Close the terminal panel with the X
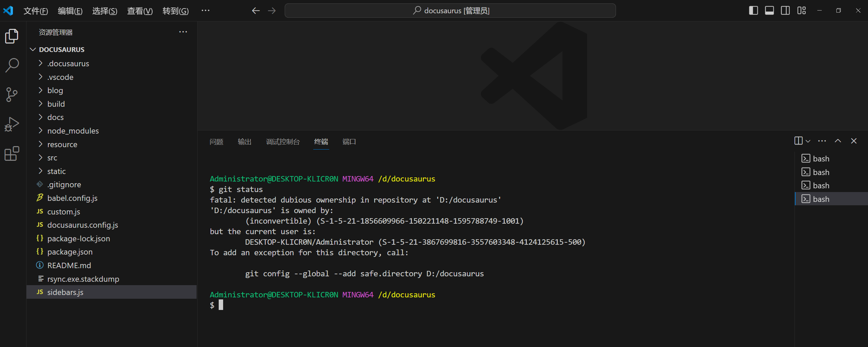The width and height of the screenshot is (868, 347). pos(854,141)
